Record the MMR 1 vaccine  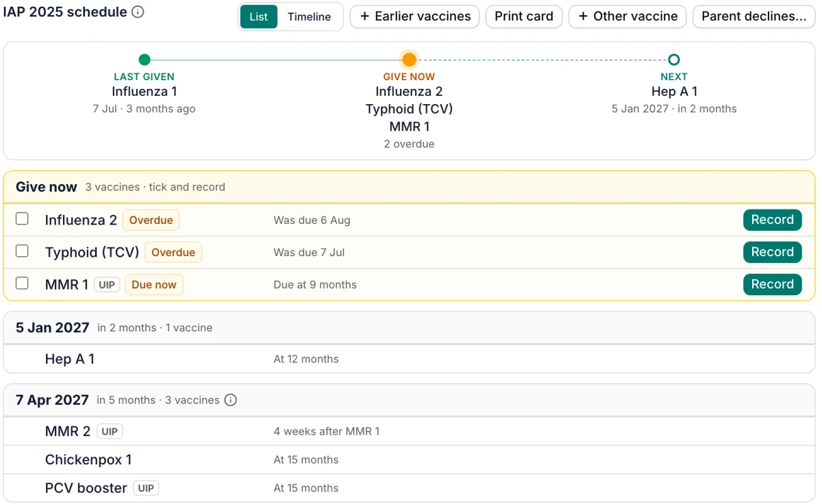pyautogui.click(x=773, y=284)
